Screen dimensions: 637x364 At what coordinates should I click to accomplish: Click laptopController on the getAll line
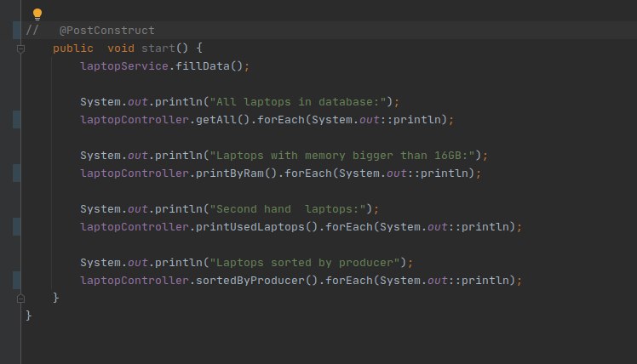(135, 120)
